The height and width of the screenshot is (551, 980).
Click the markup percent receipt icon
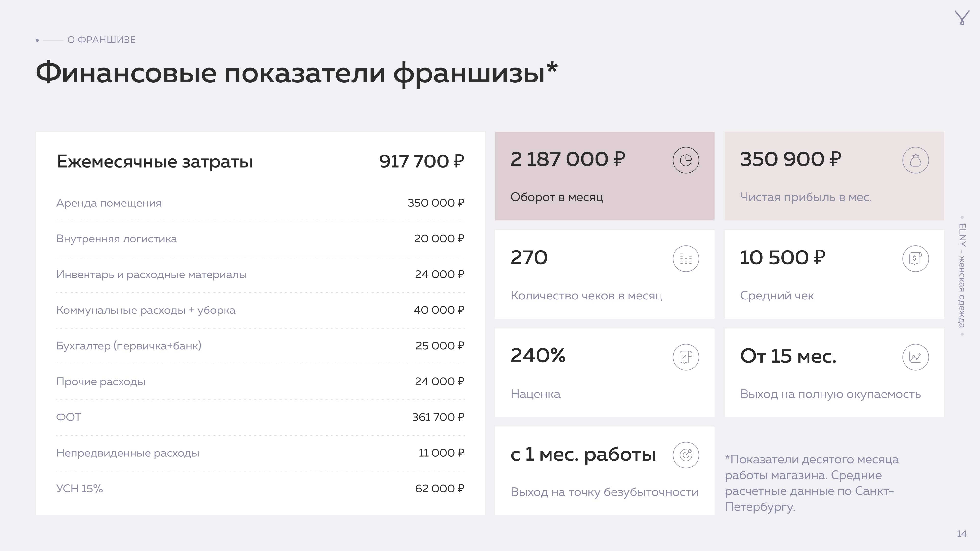[686, 357]
